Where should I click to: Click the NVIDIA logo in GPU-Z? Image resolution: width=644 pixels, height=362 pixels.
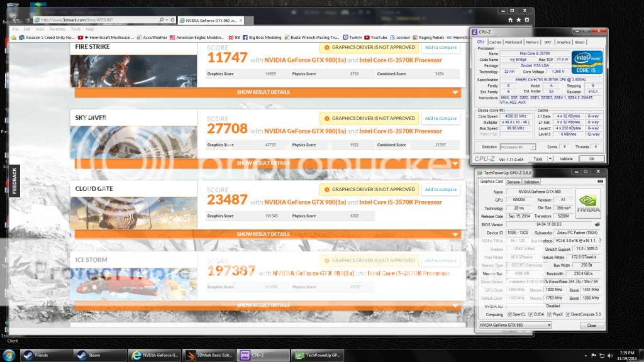click(x=588, y=203)
